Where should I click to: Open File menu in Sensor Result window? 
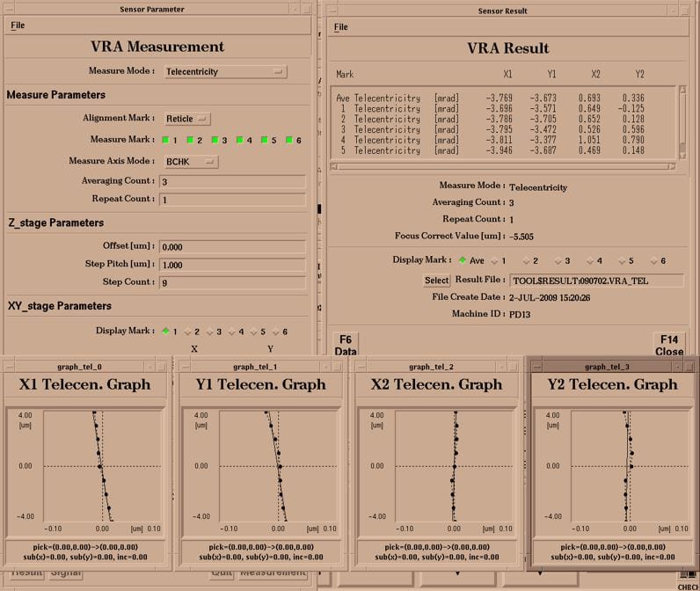coord(340,27)
